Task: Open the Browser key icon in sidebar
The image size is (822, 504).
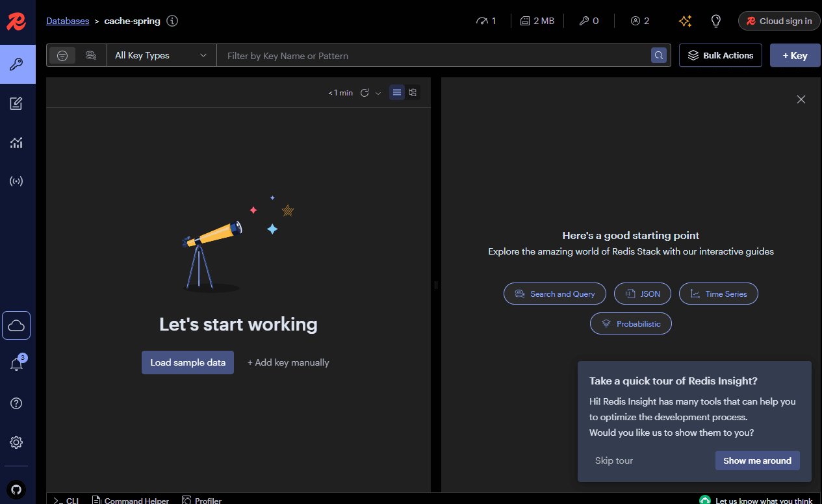Action: [18, 64]
